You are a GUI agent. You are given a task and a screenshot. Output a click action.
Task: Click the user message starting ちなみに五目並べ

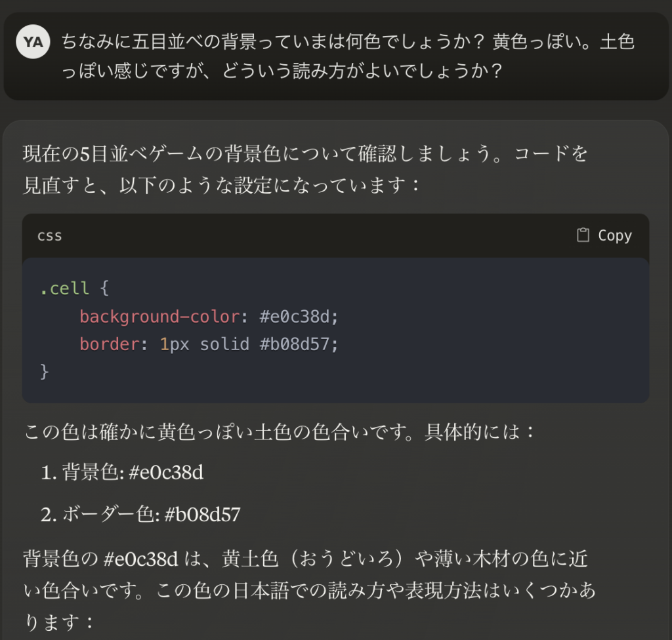[348, 56]
